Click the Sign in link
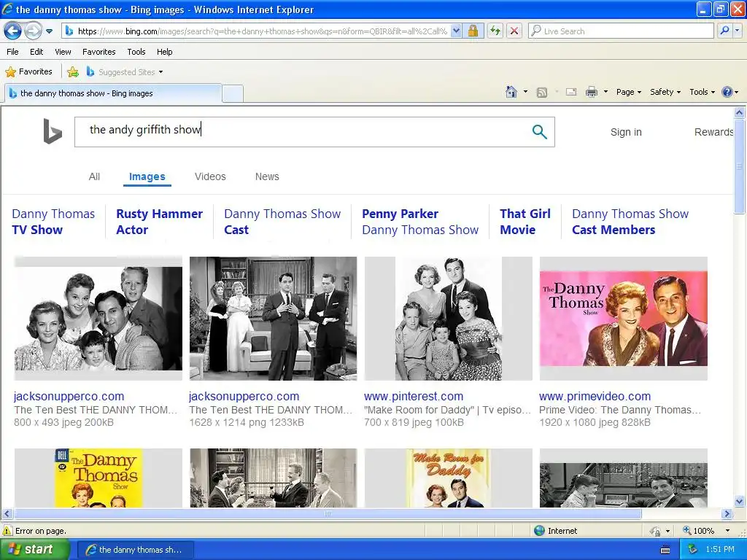This screenshot has width=747, height=560. pos(626,132)
